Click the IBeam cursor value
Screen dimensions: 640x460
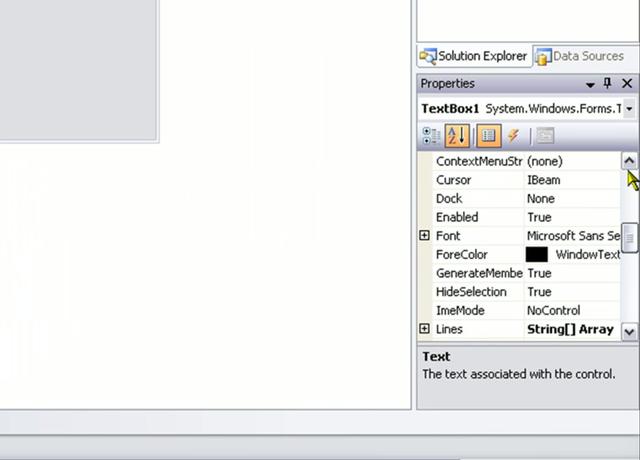(544, 180)
